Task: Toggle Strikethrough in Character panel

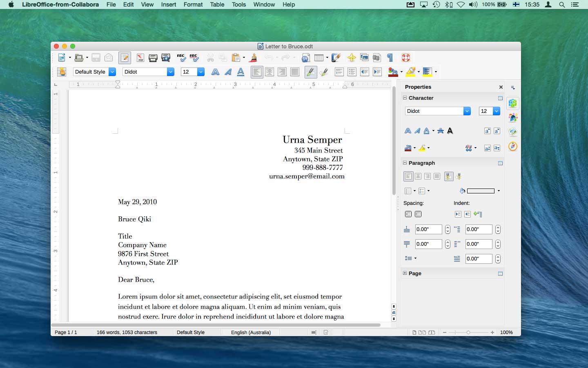Action: (441, 131)
